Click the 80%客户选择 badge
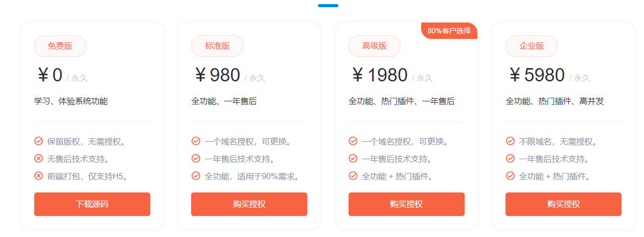The width and height of the screenshot is (644, 237). coord(449,31)
